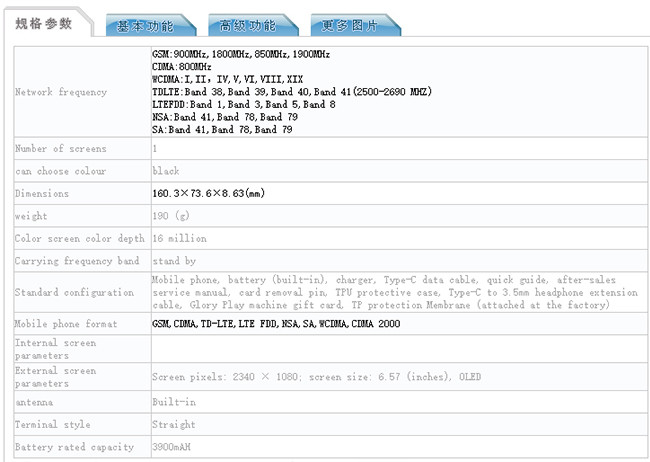Select the Number of screens label
The image size is (650, 462).
[60, 149]
